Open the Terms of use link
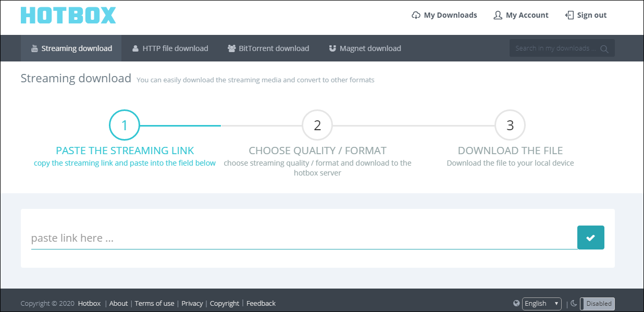644x312 pixels. [x=154, y=303]
